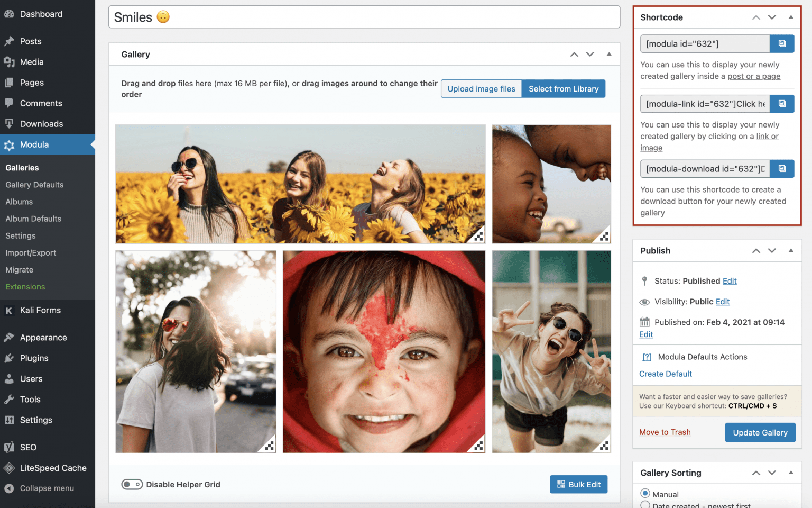Move Publish panel down
Image resolution: width=812 pixels, height=508 pixels.
(772, 251)
